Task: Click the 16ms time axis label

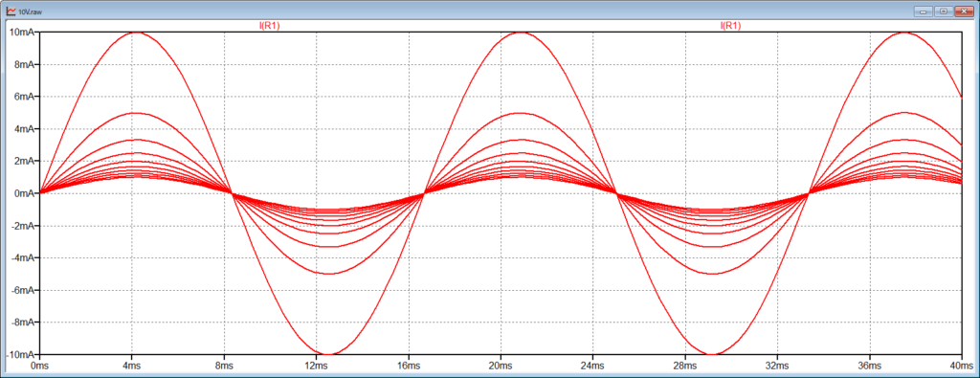Action: [x=408, y=365]
